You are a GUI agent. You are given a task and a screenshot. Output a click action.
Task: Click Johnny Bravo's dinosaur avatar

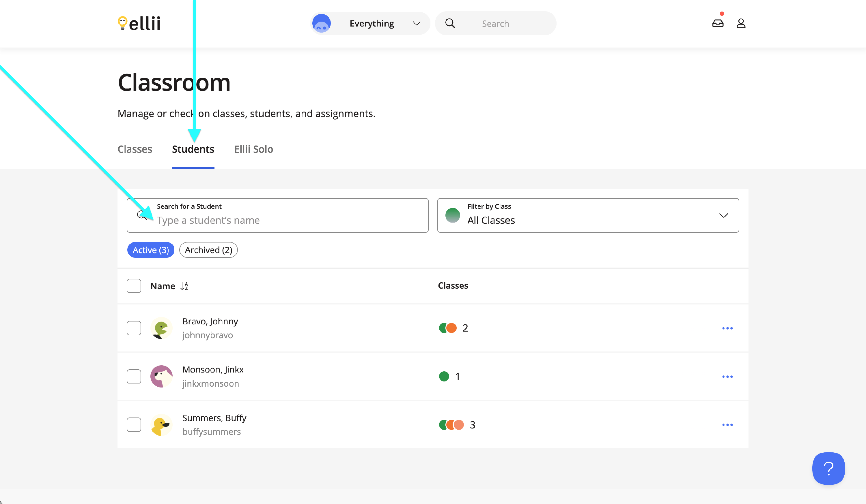coord(161,328)
